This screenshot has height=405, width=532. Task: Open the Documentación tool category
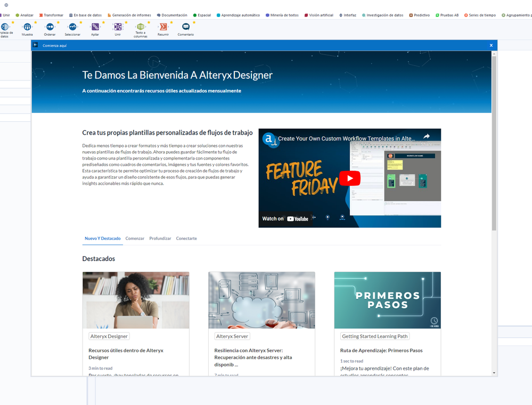click(x=172, y=15)
